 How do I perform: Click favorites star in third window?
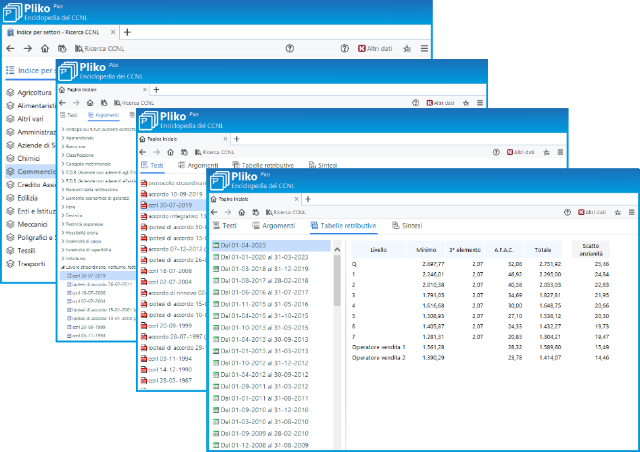click(x=547, y=152)
